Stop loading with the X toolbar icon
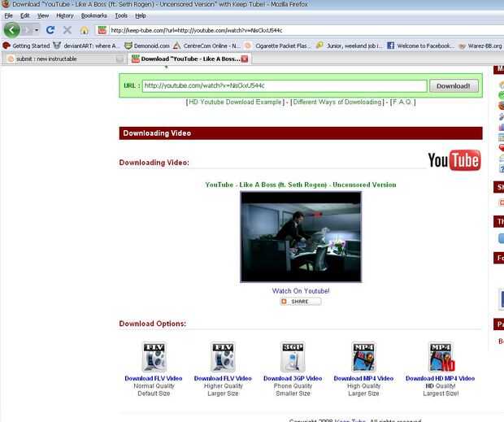 point(67,30)
